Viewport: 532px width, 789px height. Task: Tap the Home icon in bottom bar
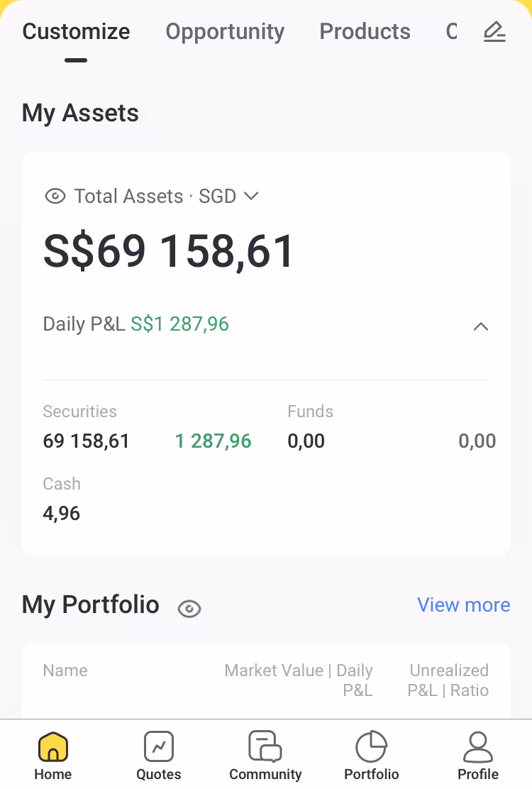pos(53,747)
